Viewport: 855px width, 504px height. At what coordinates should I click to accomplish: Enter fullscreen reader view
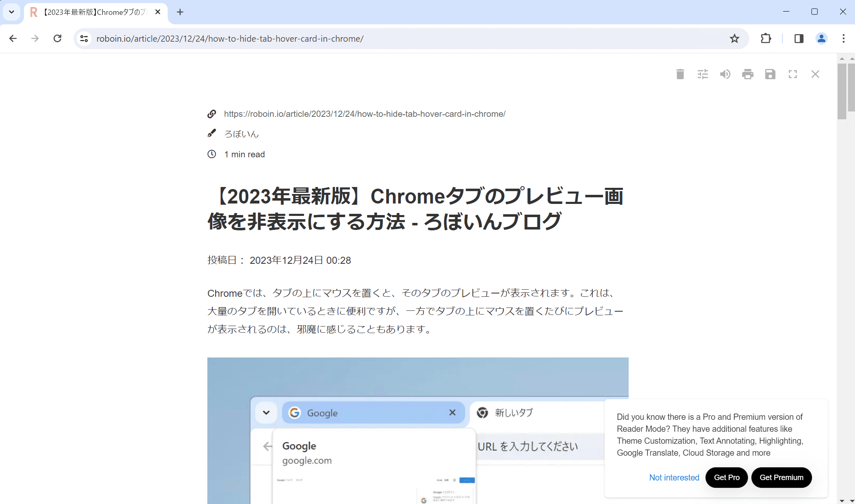793,74
